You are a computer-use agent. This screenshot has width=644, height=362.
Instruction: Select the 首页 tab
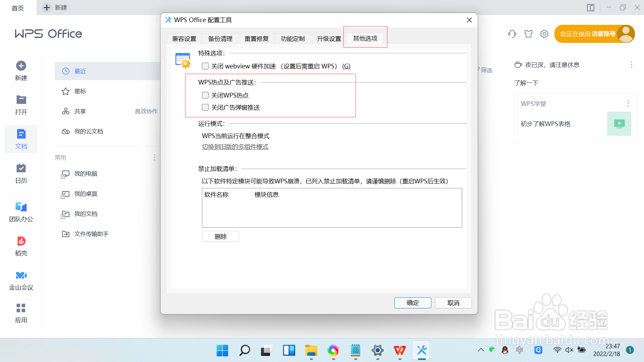click(x=18, y=8)
